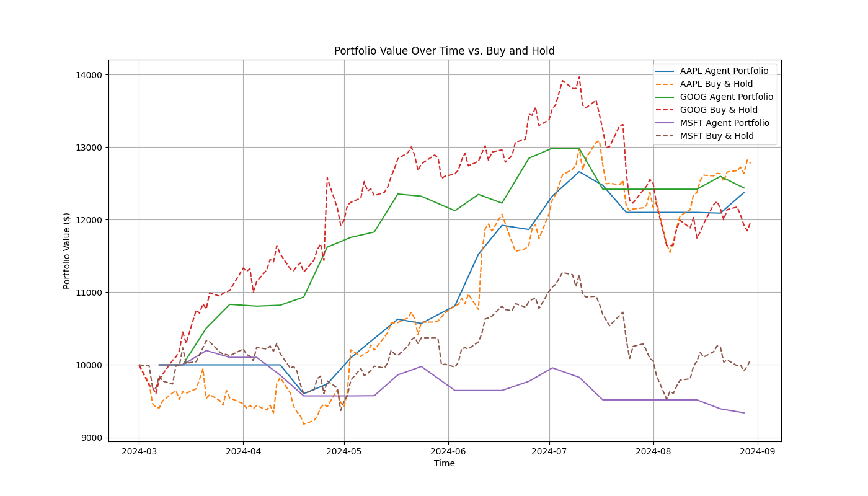868x496 pixels.
Task: Select the chart title text
Action: (444, 51)
